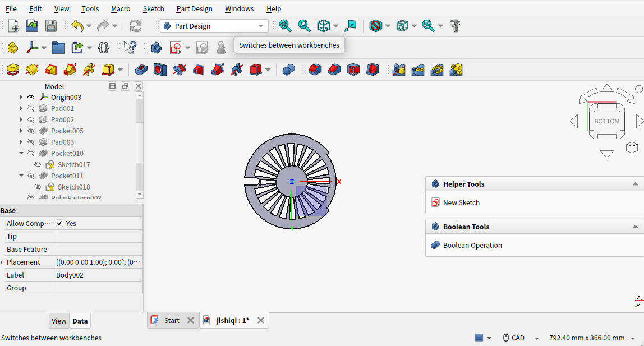644x346 pixels.
Task: Click the Fit All zoom icon
Action: (x=286, y=26)
